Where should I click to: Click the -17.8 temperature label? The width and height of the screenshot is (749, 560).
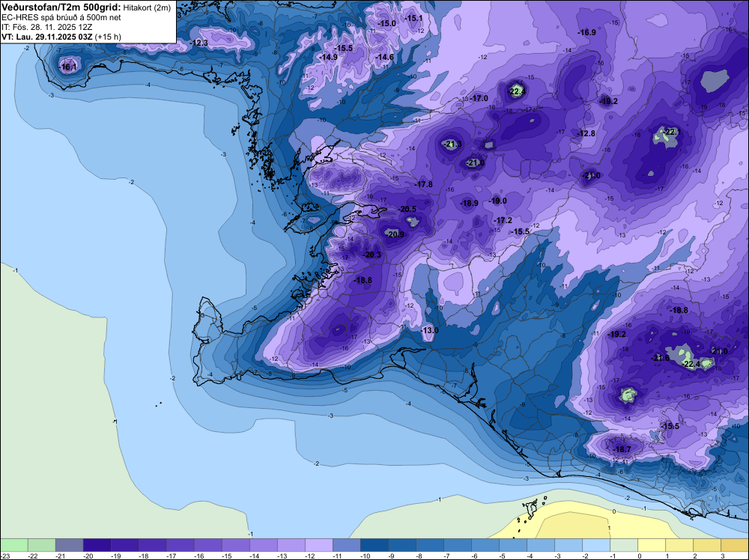(423, 184)
